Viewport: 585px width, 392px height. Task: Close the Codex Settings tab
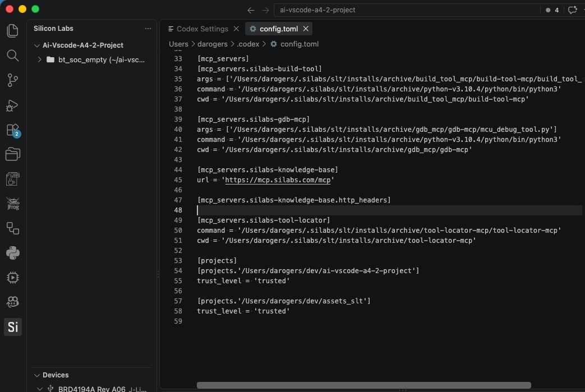point(236,29)
